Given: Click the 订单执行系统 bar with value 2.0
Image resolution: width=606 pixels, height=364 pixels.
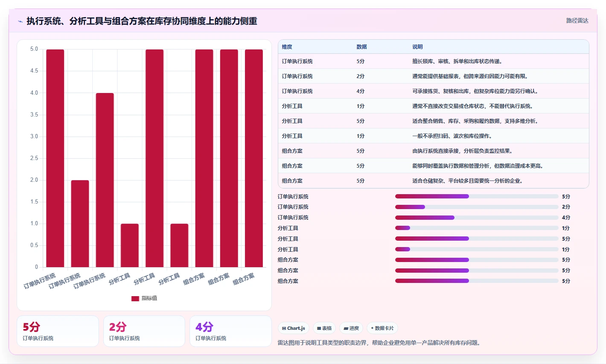Looking at the screenshot, I should pos(80,224).
